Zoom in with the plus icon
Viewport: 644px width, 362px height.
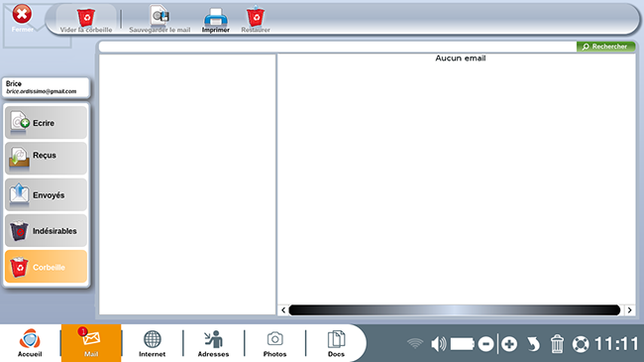click(x=509, y=344)
